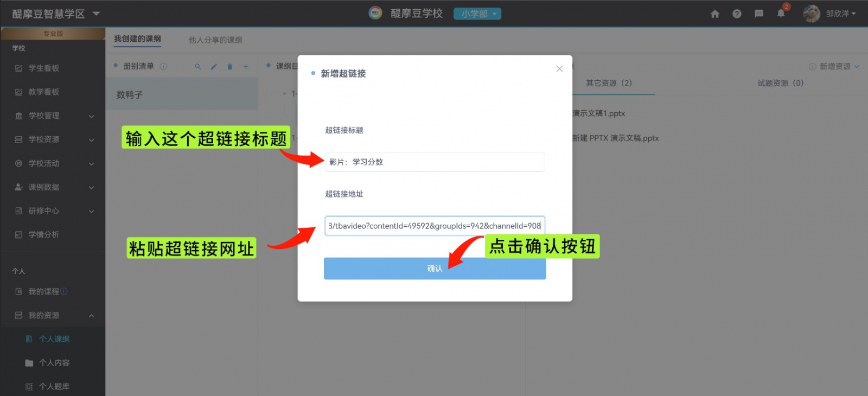
Task: Open the messages chat icon
Action: click(x=759, y=14)
